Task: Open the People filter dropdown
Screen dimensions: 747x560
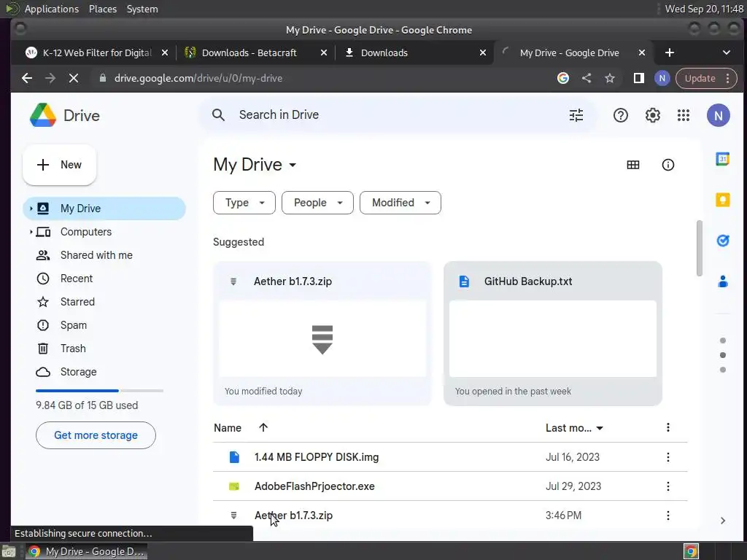Action: (x=317, y=203)
